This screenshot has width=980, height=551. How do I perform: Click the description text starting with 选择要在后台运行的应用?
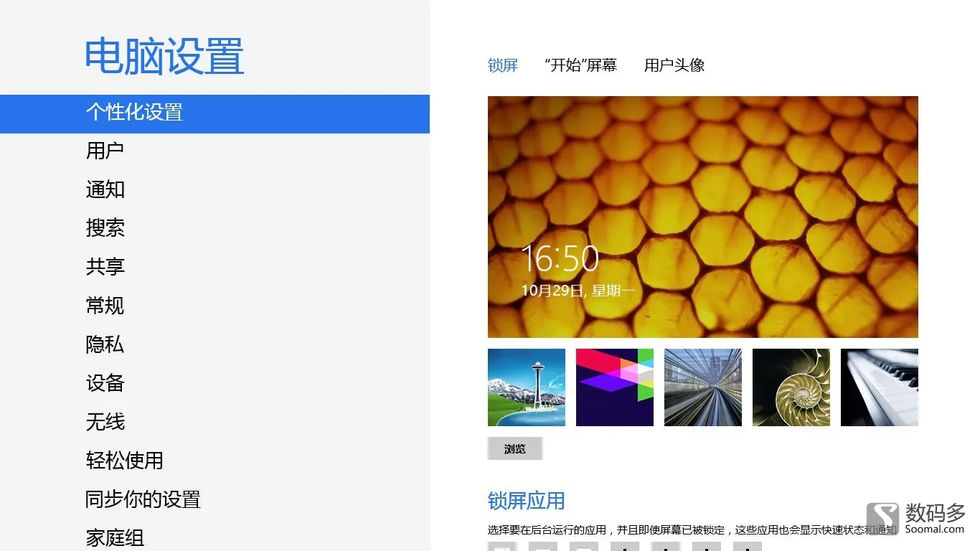[x=692, y=530]
